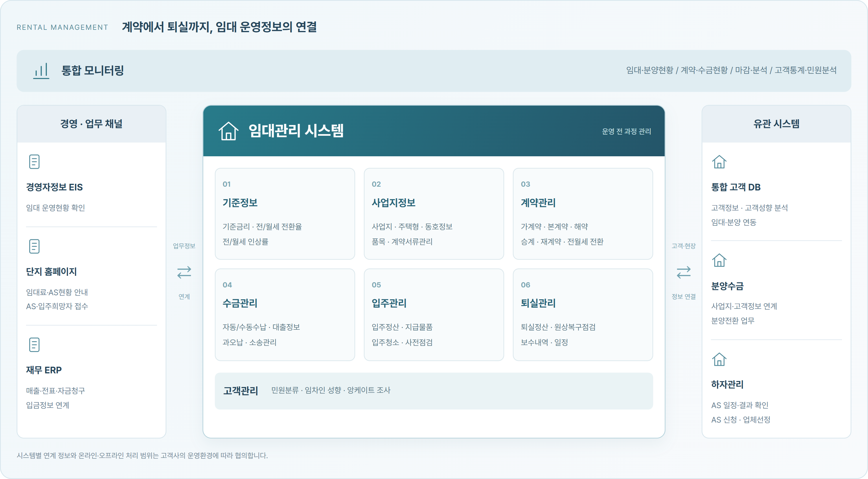Screen dimensions: 868x479
Task: Click 민원분류 · 임차인 성향 · 앙케이트 조사 text
Action: 331,390
